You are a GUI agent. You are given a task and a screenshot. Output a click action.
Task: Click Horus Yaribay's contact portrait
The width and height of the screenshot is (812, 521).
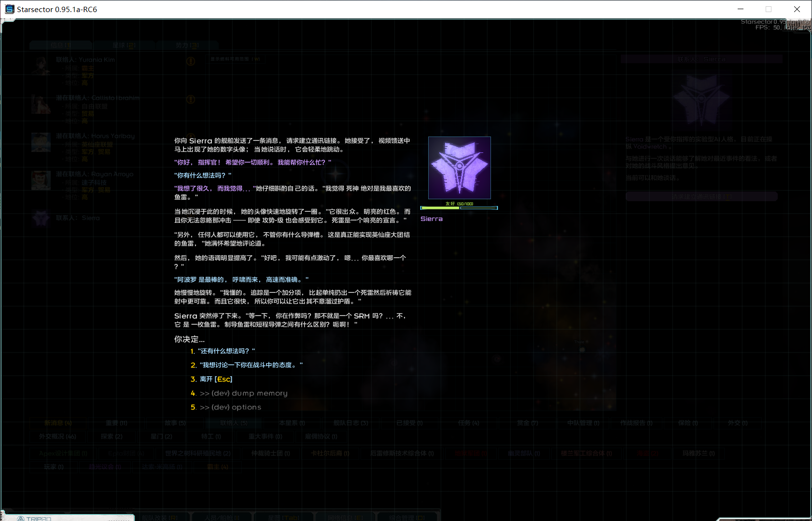(x=41, y=142)
